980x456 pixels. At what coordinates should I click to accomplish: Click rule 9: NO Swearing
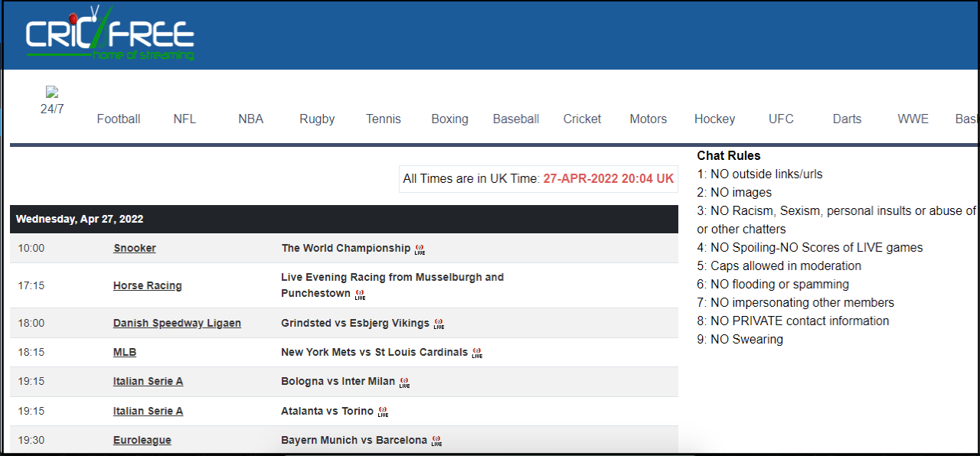click(x=740, y=339)
